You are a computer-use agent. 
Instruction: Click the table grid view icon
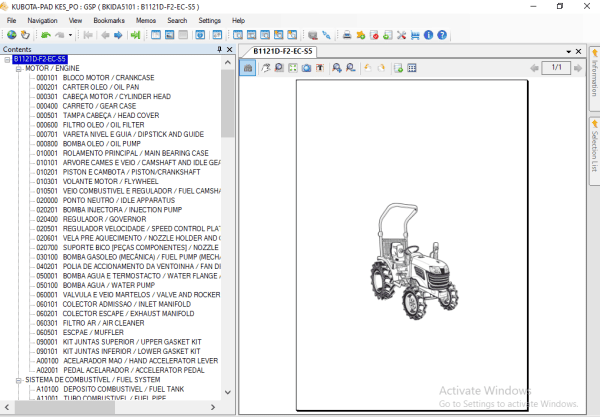(x=412, y=68)
